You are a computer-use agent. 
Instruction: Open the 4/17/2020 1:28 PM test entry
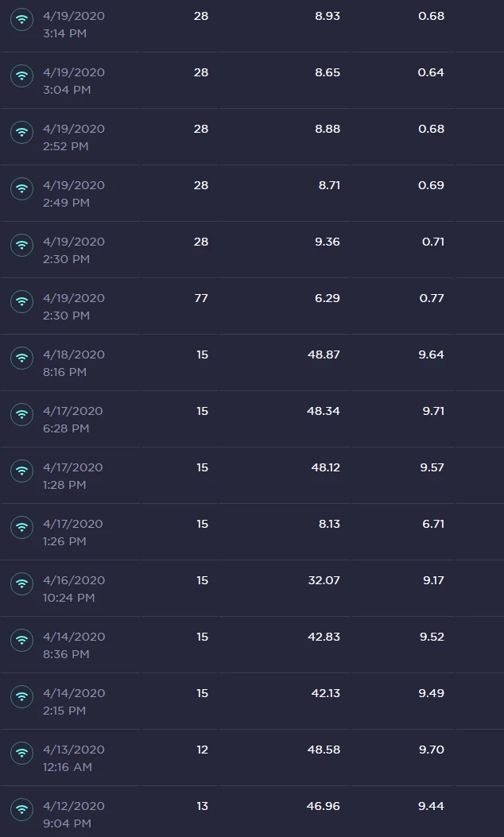point(252,475)
